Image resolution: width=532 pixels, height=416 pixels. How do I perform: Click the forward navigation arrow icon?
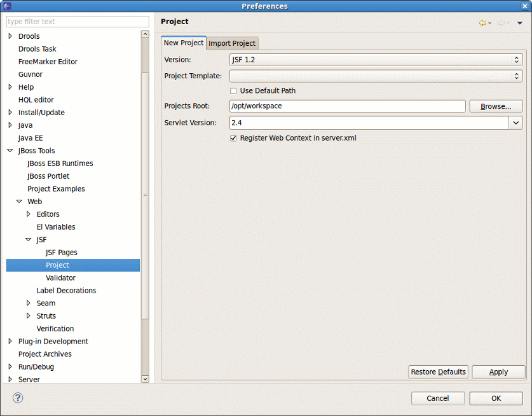click(501, 22)
